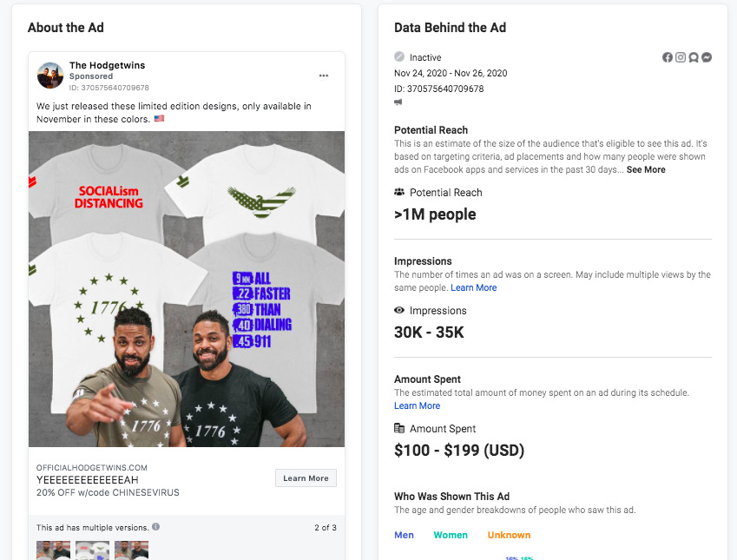This screenshot has height=560, width=737.
Task: Click the Potential Reach people icon
Action: click(x=399, y=192)
